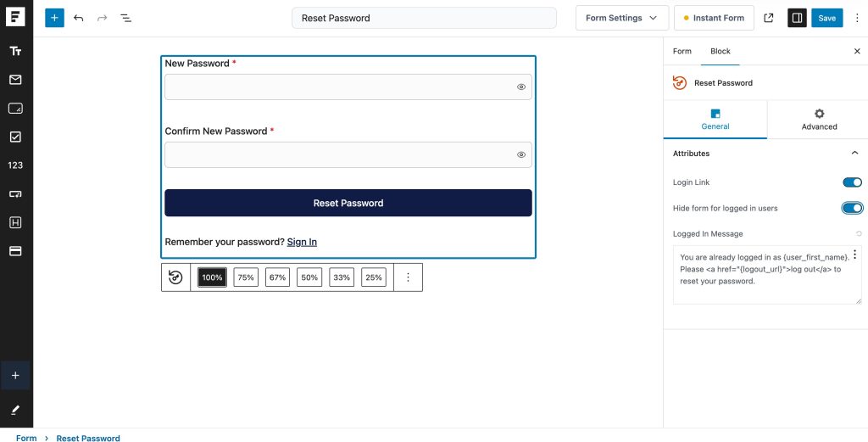868x442 pixels.
Task: Set block width to 50%
Action: [309, 277]
